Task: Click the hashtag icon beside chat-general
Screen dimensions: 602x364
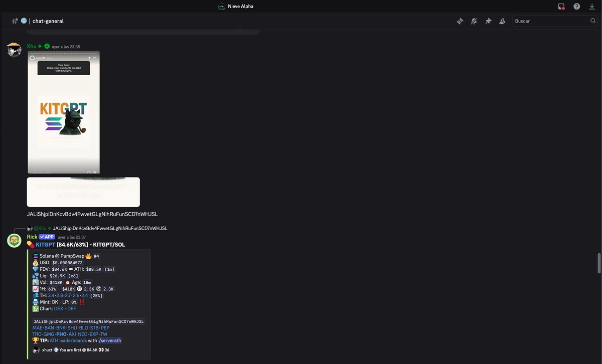Action: tap(14, 21)
